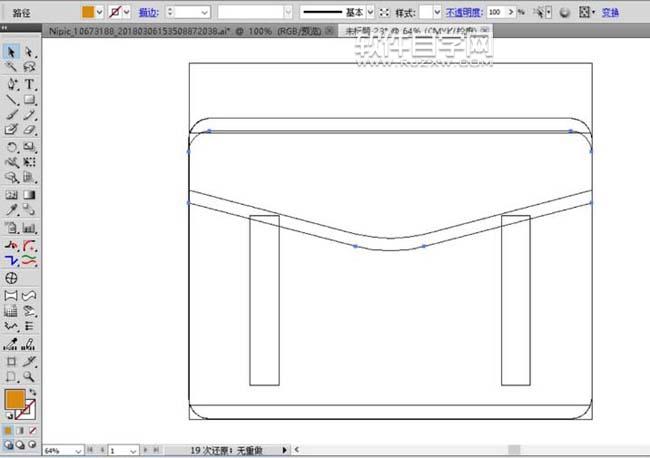The height and width of the screenshot is (458, 650).
Task: Toggle stroke box in toolbox
Action: click(x=28, y=409)
